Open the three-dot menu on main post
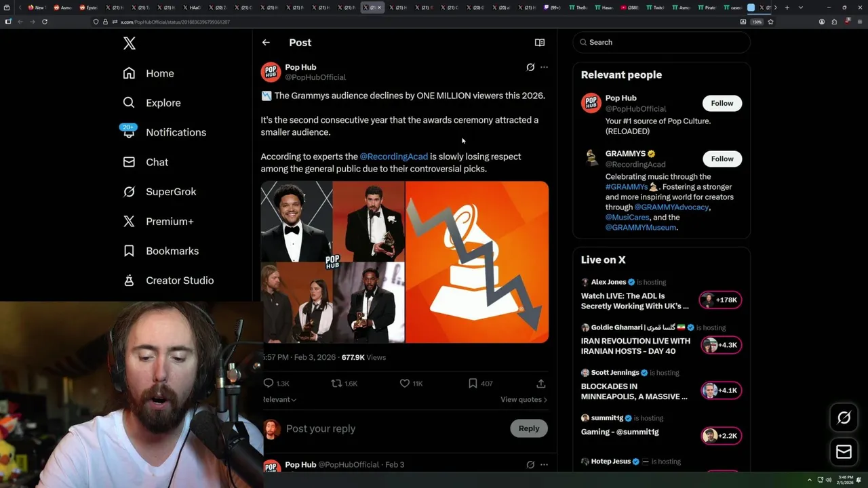Viewport: 868px width, 488px height. coord(544,67)
